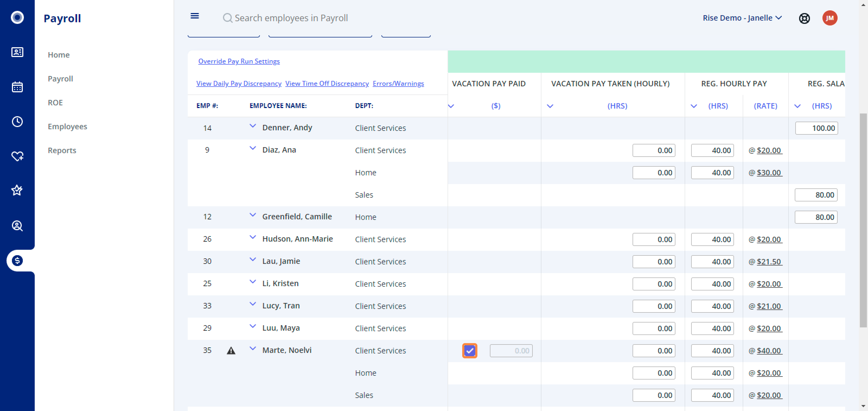Expand Denner, Andy row chevron
Image resolution: width=868 pixels, height=411 pixels.
[x=252, y=126]
